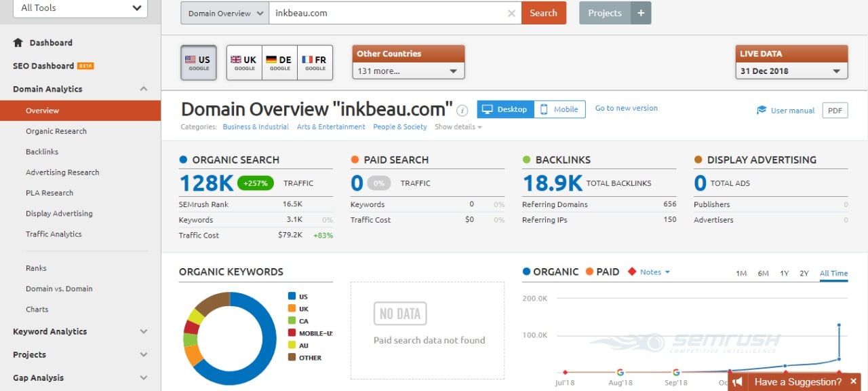Click the CA green legend swatch

tap(292, 320)
